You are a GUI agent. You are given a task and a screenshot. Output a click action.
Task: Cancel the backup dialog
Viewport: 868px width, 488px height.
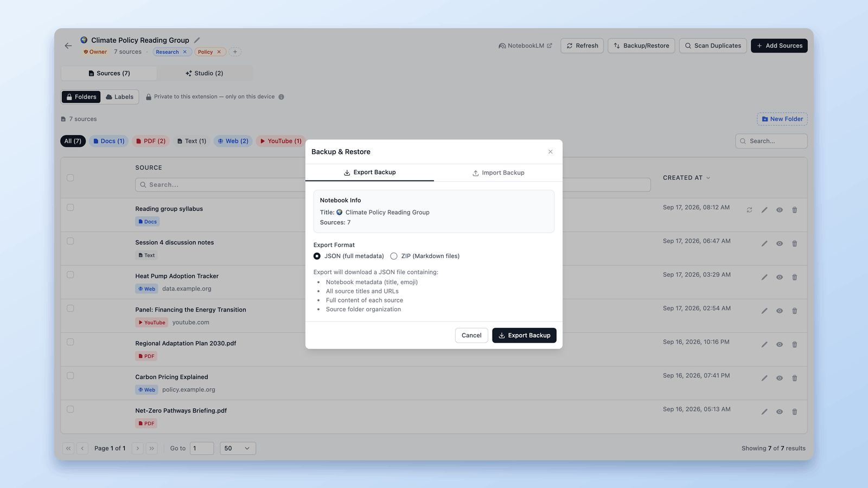tap(471, 336)
